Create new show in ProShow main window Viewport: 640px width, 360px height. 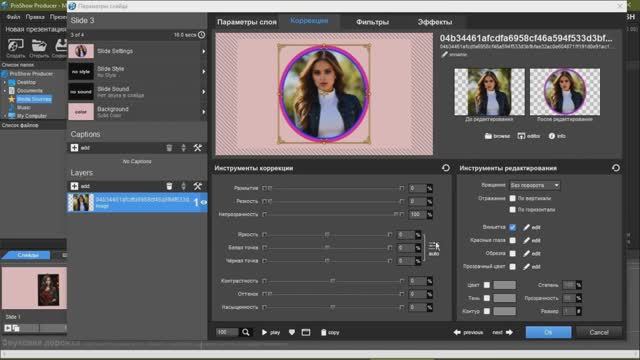click(16, 48)
